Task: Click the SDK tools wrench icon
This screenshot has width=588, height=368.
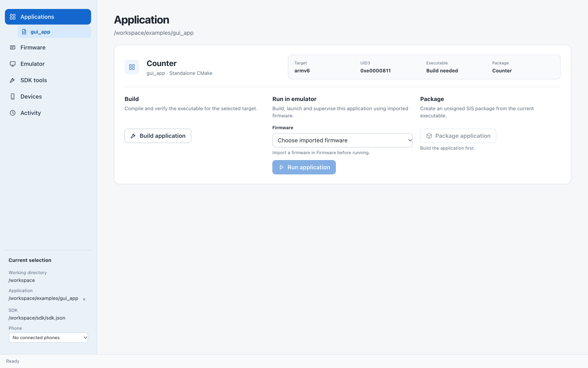Action: pos(12,80)
